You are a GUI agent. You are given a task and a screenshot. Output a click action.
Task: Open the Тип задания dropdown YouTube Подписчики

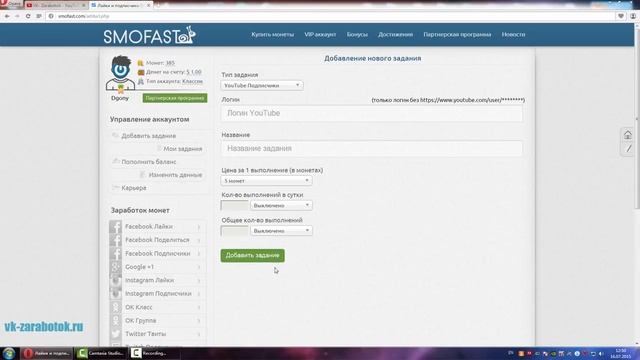pos(262,85)
